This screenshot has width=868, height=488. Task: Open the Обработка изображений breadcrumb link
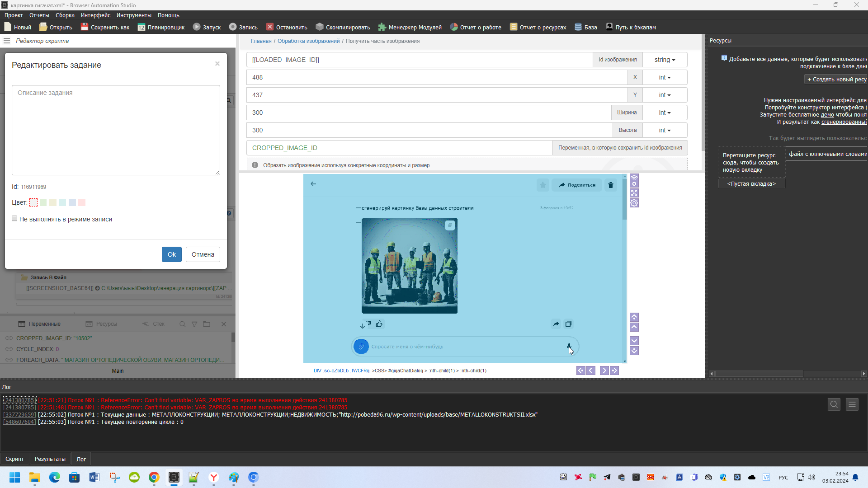308,41
